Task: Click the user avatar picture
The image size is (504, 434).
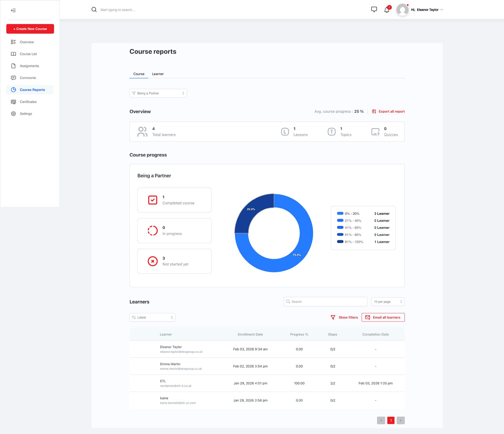Action: pos(402,10)
